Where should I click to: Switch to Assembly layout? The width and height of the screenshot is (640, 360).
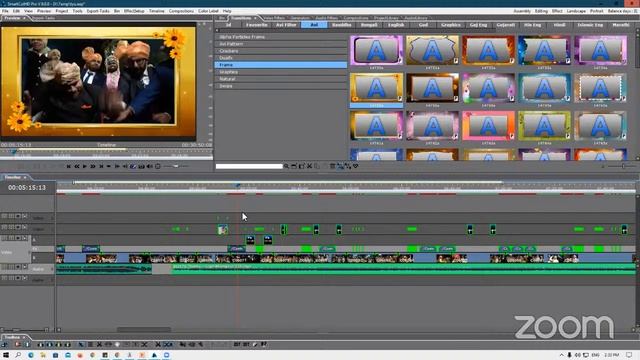click(522, 11)
